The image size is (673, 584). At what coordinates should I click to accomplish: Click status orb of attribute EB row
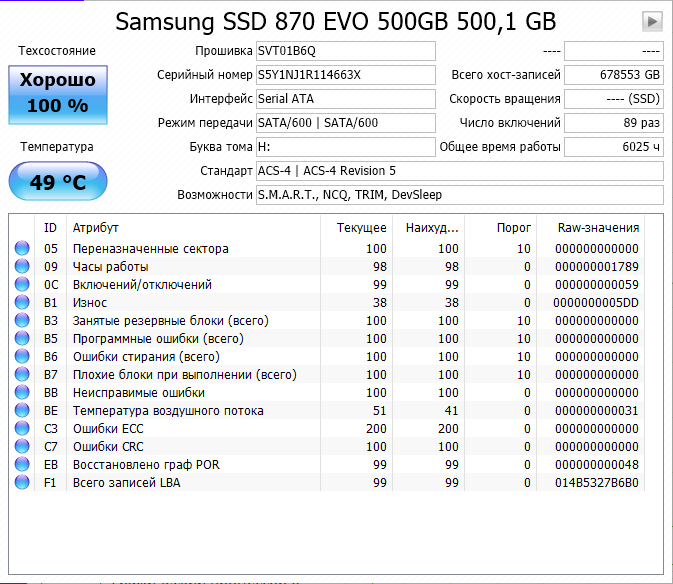click(22, 464)
